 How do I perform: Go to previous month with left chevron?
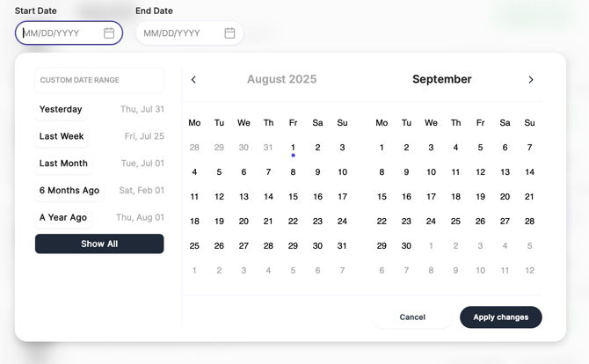click(x=194, y=80)
